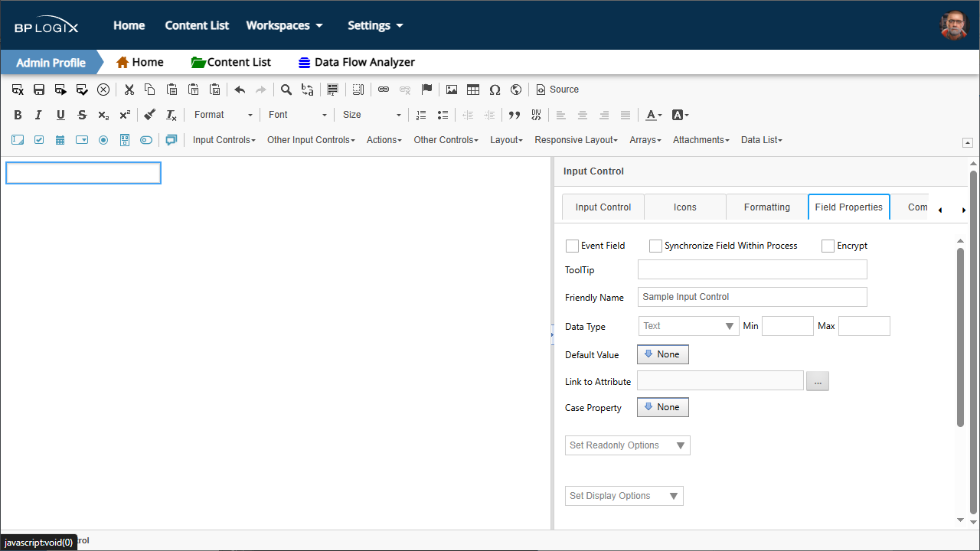Image resolution: width=980 pixels, height=551 pixels.
Task: Switch to the Input Control tab
Action: point(603,207)
